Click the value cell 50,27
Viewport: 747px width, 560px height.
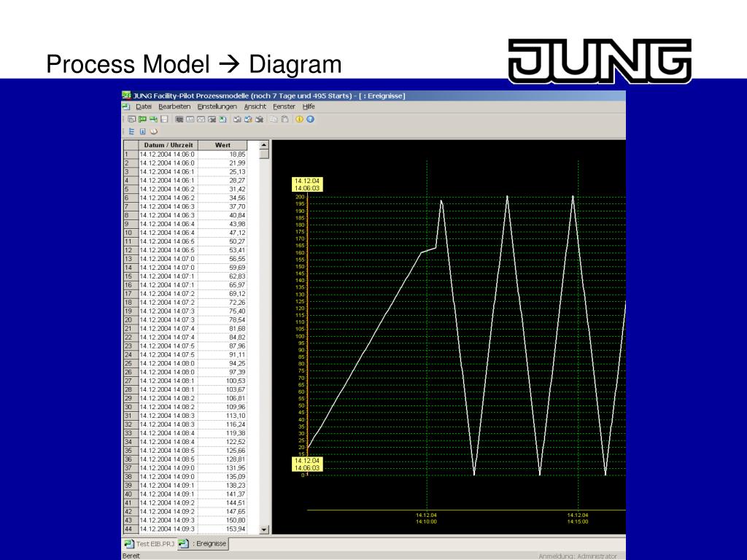coord(222,241)
